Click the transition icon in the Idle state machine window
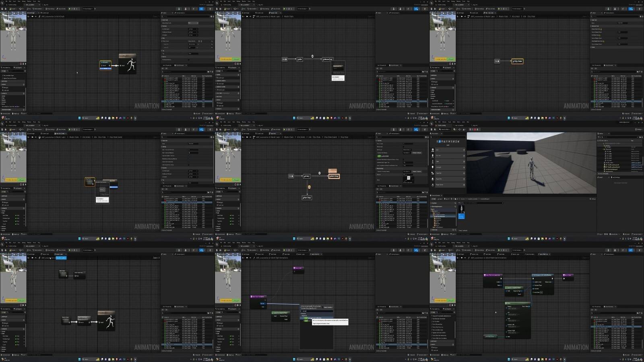This screenshot has width=644, height=362. [x=312, y=56]
